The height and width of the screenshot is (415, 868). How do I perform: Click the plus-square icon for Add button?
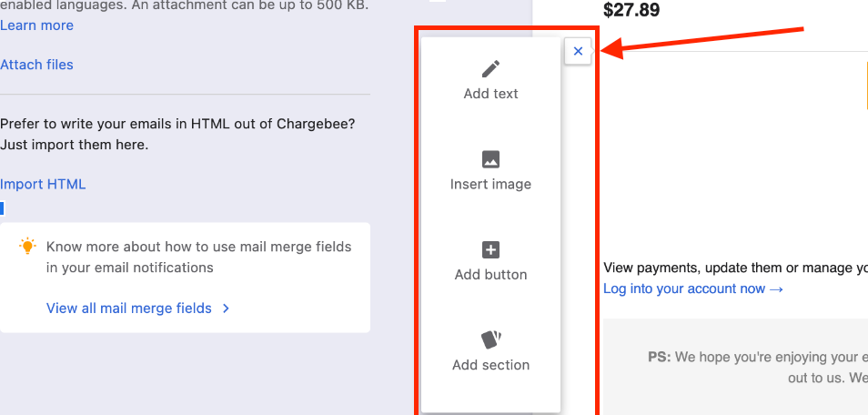click(490, 249)
